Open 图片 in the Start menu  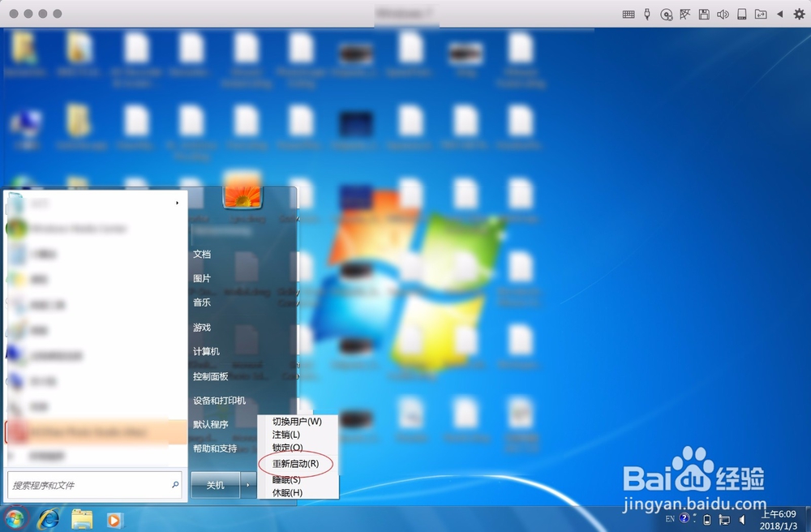pyautogui.click(x=202, y=278)
